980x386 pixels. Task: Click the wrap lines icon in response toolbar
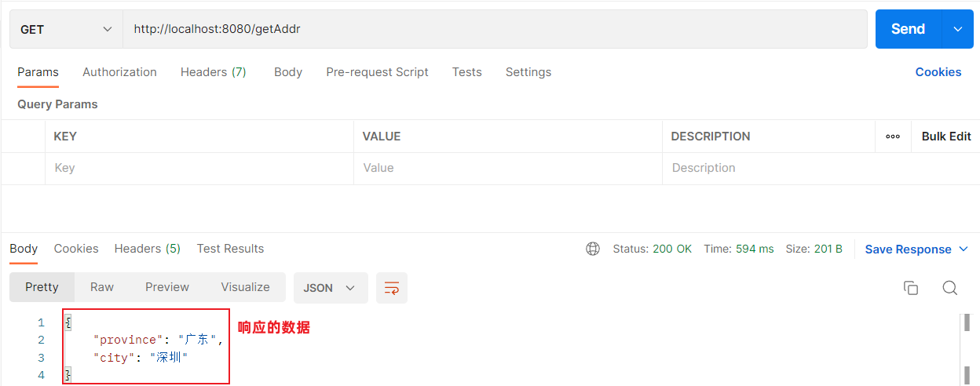[x=391, y=288]
